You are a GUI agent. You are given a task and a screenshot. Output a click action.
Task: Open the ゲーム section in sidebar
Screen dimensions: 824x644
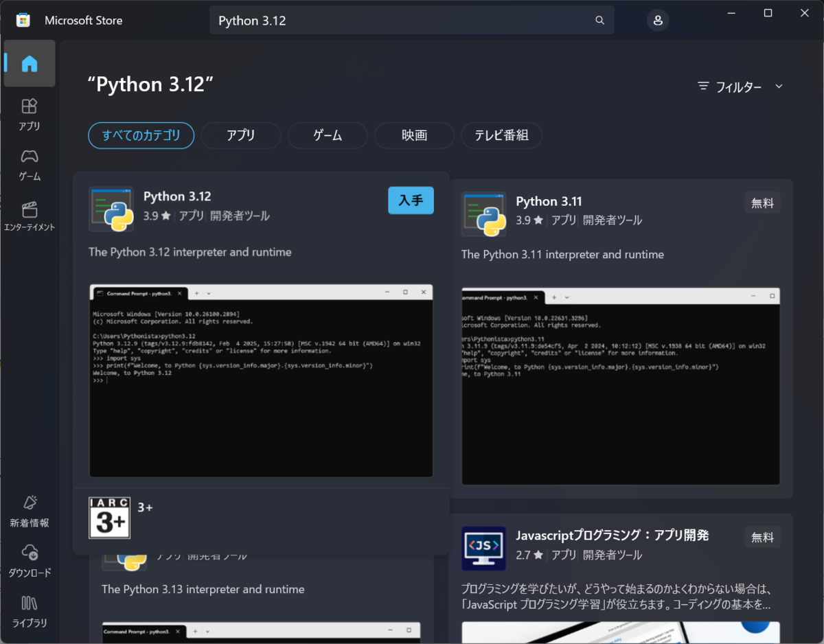pos(30,164)
